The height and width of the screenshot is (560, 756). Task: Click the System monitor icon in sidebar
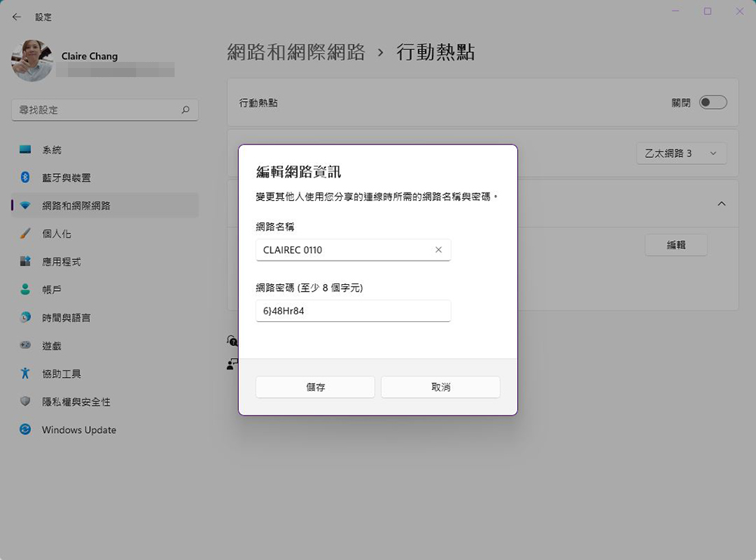pos(26,150)
